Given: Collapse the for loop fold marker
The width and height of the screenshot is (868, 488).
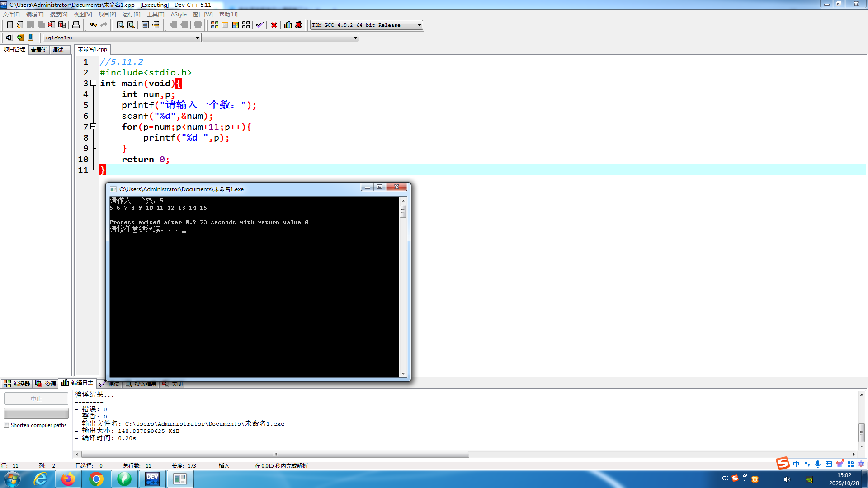Looking at the screenshot, I should click(93, 127).
